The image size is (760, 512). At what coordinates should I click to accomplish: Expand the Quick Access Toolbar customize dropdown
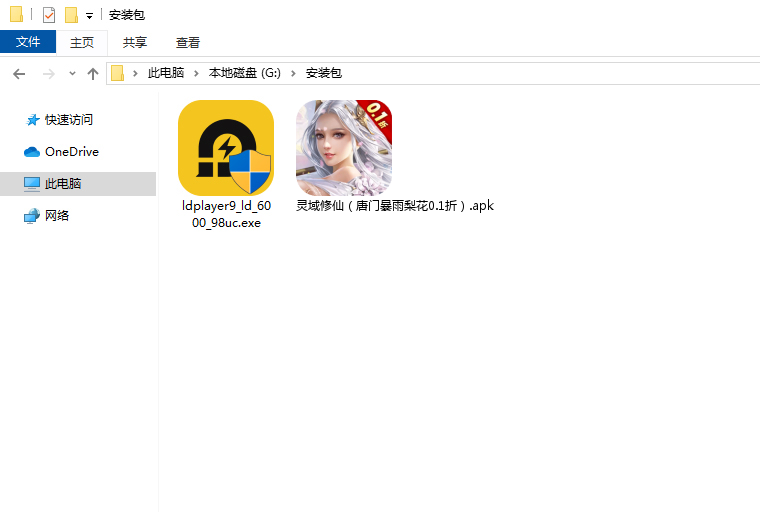point(89,16)
